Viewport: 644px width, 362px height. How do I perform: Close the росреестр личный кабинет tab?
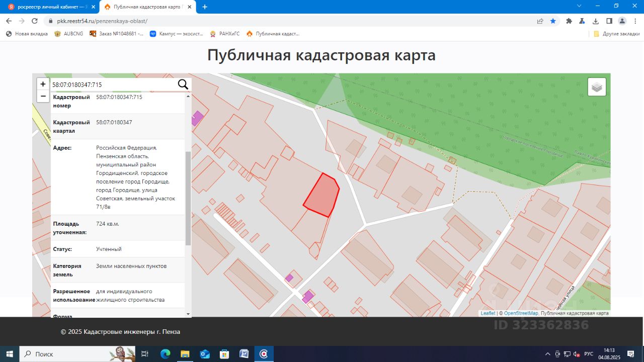click(94, 7)
